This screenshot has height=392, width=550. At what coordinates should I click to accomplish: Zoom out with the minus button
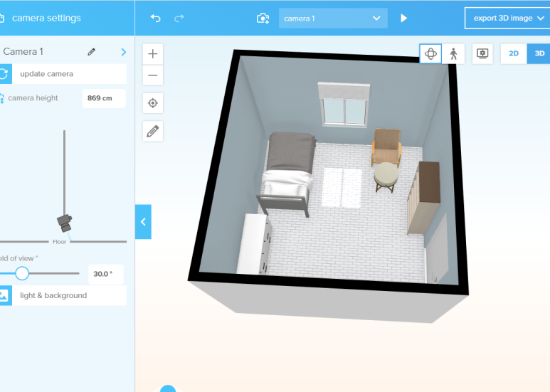152,75
